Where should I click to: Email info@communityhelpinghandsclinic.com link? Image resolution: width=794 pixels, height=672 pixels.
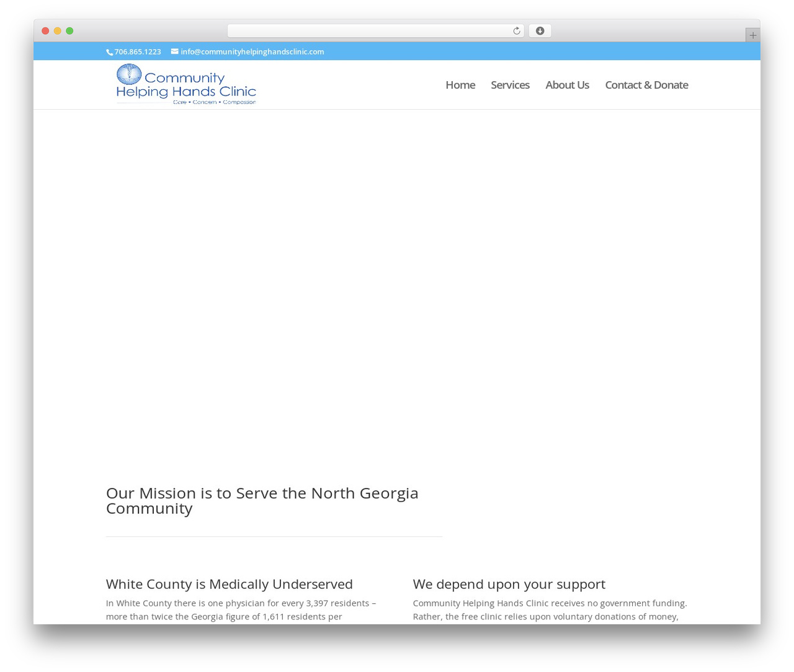tap(252, 52)
